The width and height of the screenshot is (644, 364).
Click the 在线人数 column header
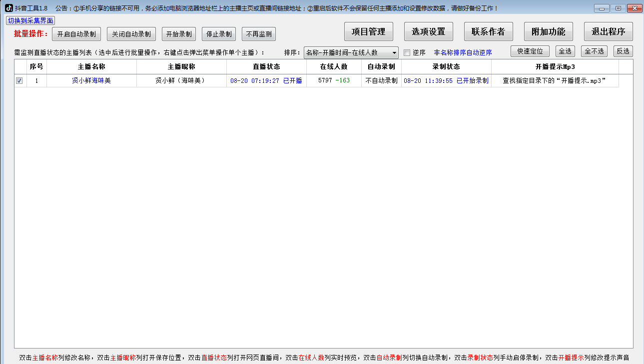334,66
